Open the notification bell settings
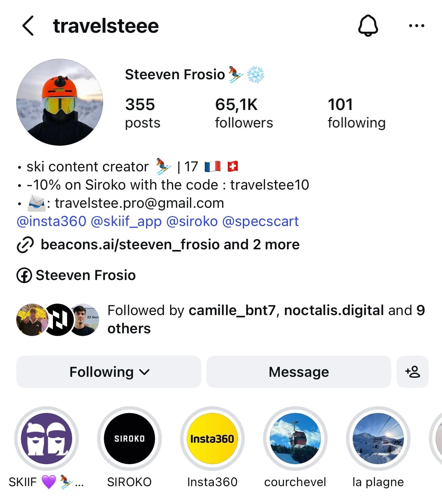The width and height of the screenshot is (442, 504). click(x=368, y=26)
